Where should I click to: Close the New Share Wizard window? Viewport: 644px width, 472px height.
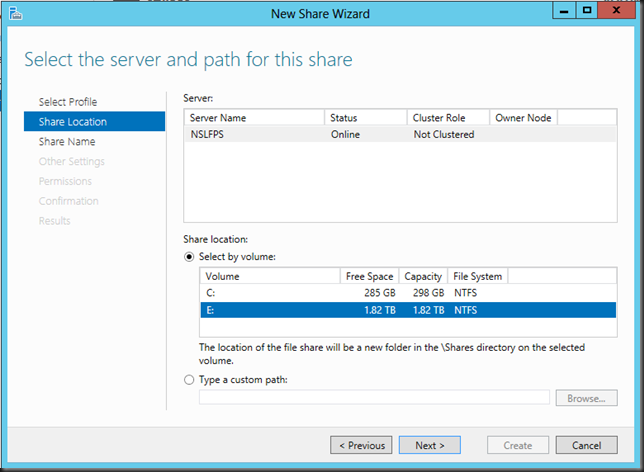point(616,11)
